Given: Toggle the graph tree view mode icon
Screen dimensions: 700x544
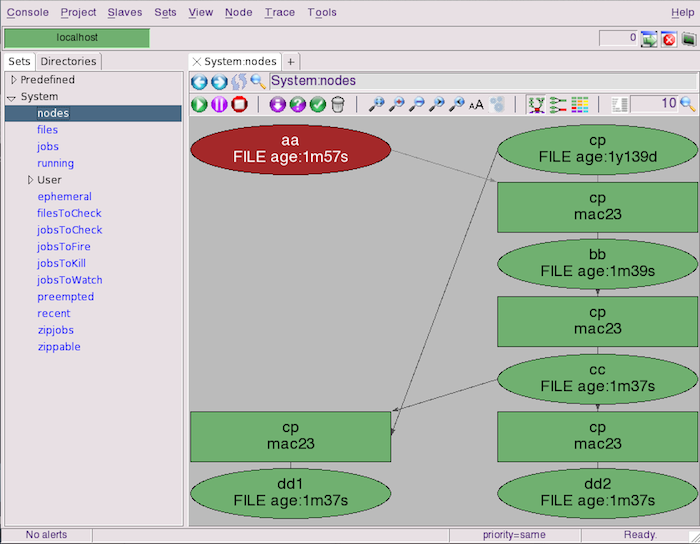Looking at the screenshot, I should pyautogui.click(x=536, y=104).
